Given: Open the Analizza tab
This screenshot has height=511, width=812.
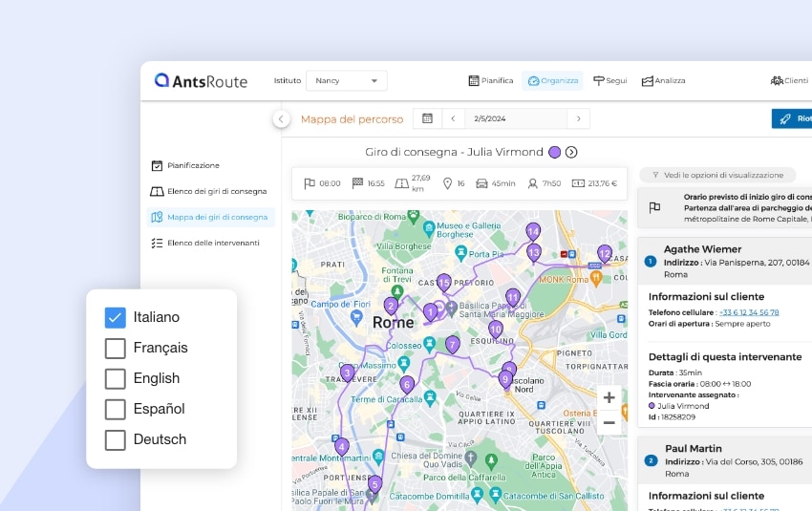Looking at the screenshot, I should [x=663, y=81].
